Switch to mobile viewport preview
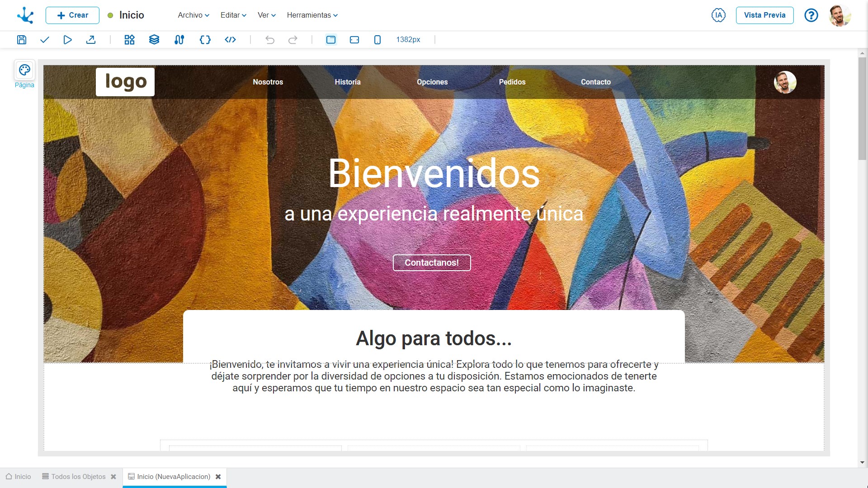 click(377, 40)
